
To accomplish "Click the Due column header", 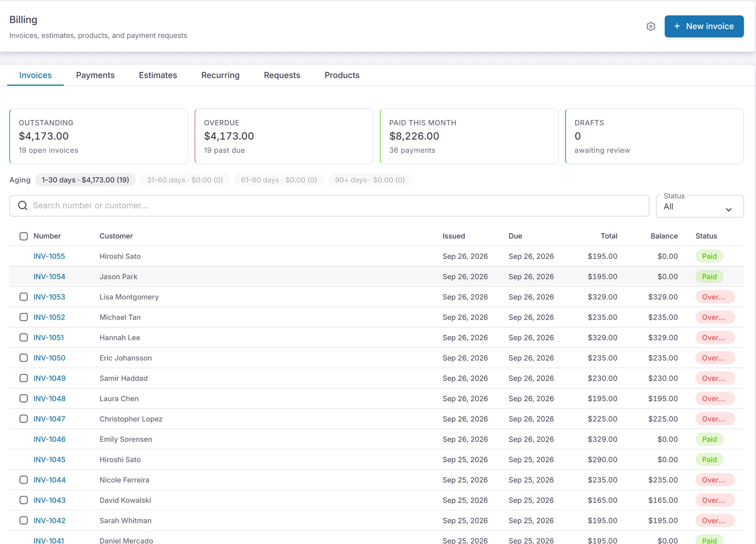I will click(515, 236).
